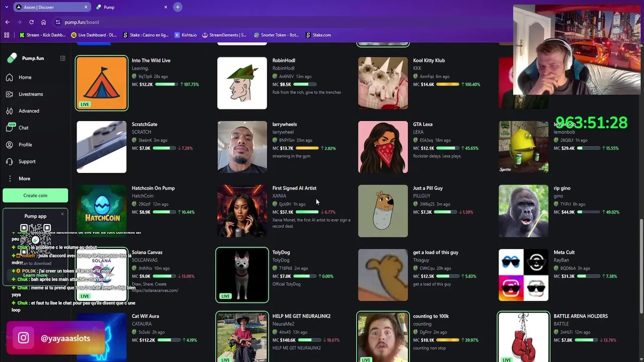The width and height of the screenshot is (644, 362).
Task: Click the Create coin button
Action: [35, 196]
